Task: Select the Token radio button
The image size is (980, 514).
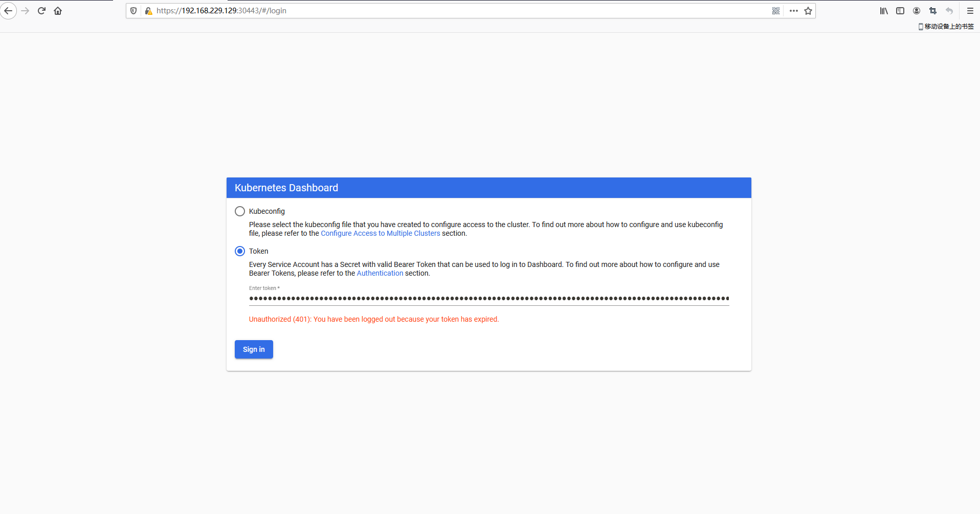Action: (240, 251)
